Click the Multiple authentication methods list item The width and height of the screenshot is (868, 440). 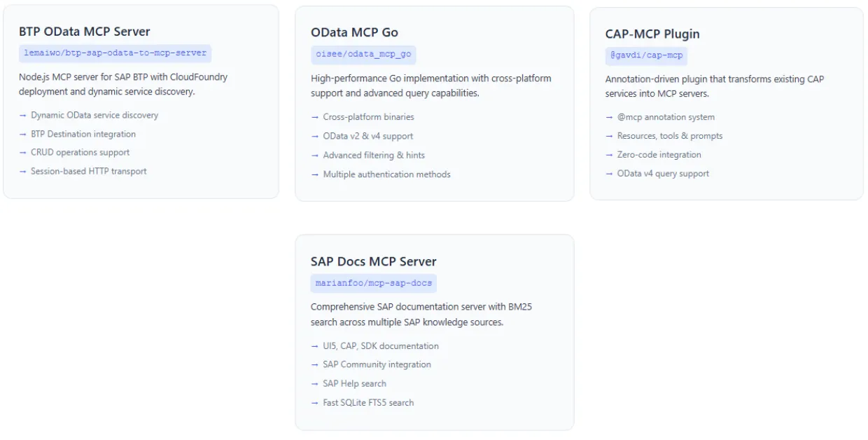coord(388,174)
